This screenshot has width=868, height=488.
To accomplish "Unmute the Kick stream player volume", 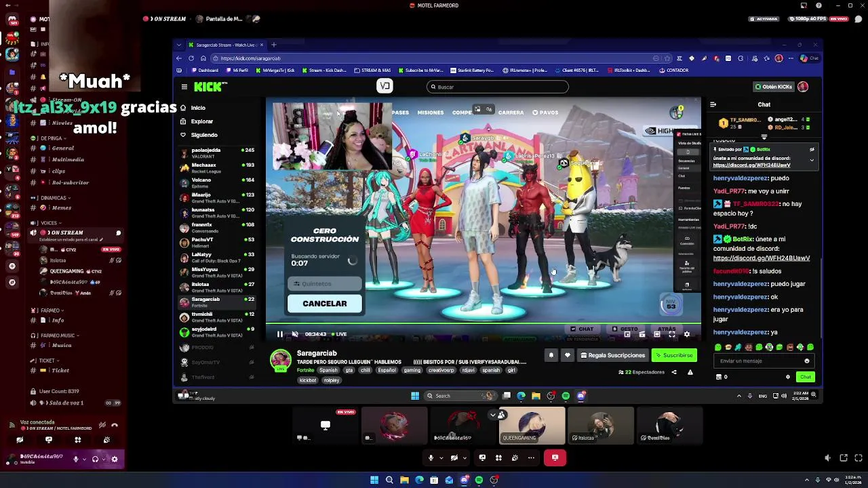I will [x=295, y=334].
